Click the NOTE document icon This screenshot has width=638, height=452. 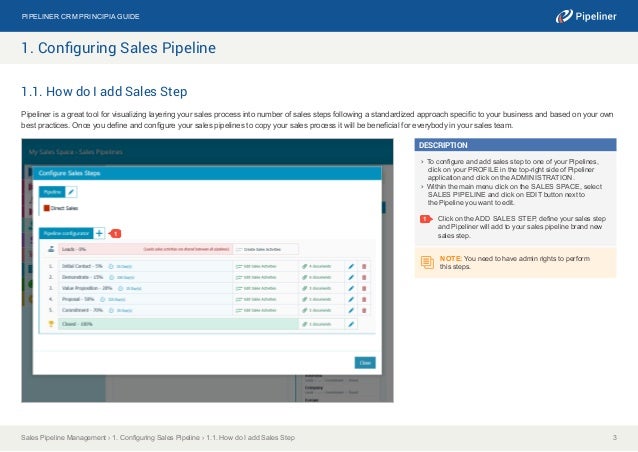pyautogui.click(x=427, y=262)
